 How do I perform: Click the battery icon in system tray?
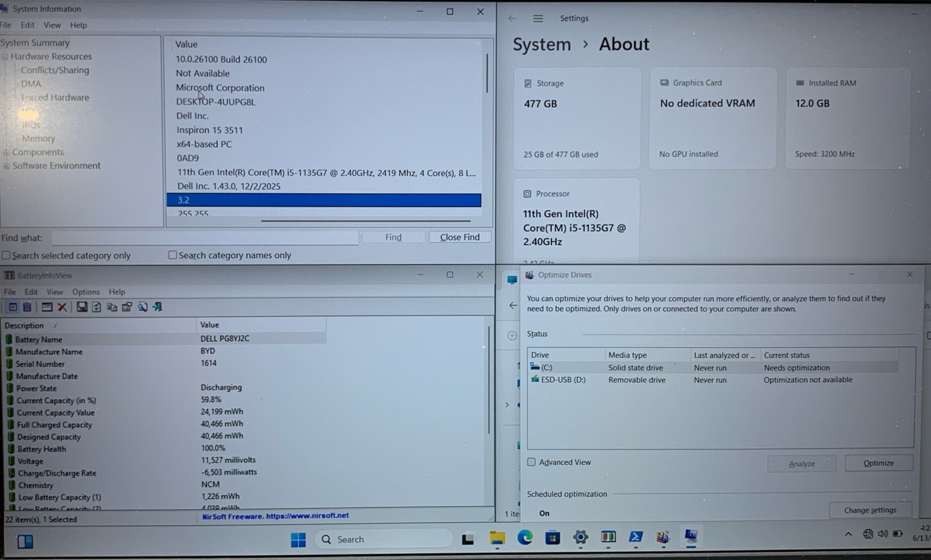[x=898, y=534]
